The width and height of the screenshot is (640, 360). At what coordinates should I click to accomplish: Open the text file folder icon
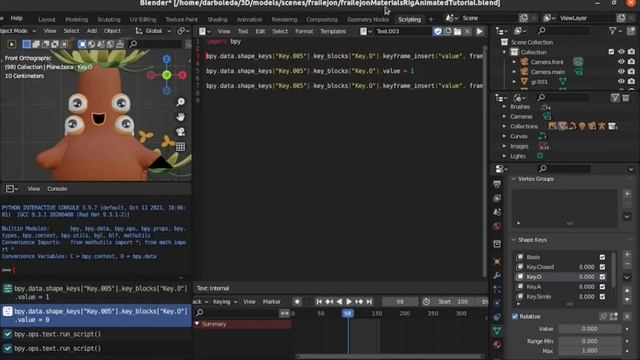click(x=458, y=31)
